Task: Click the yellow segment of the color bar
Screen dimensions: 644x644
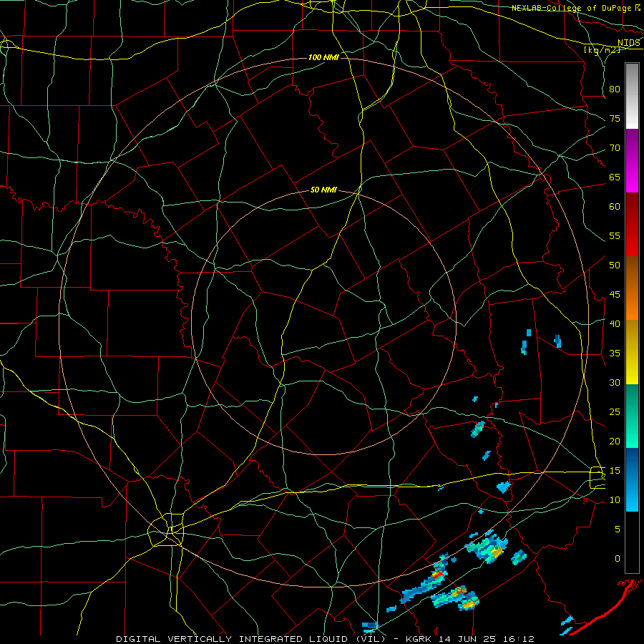Action: (x=632, y=352)
